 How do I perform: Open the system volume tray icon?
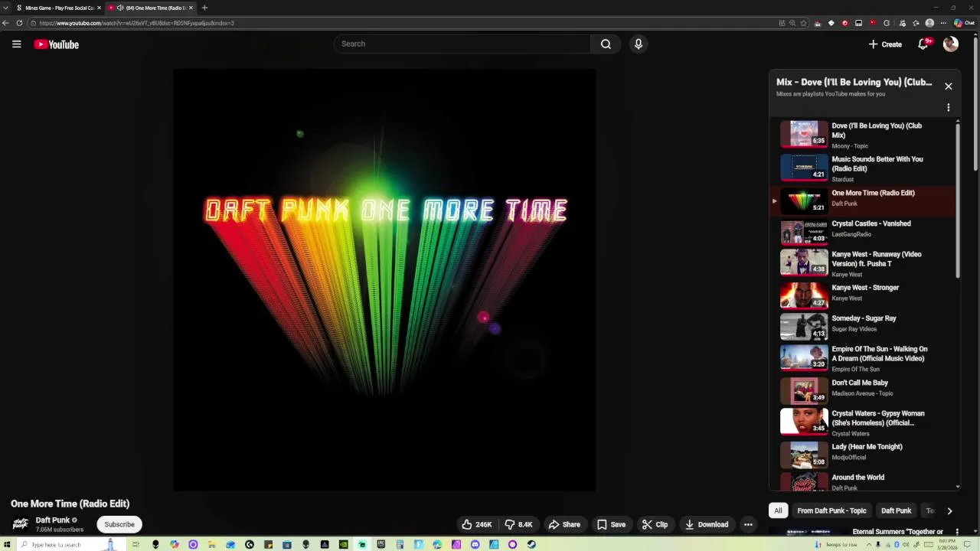pos(905,544)
